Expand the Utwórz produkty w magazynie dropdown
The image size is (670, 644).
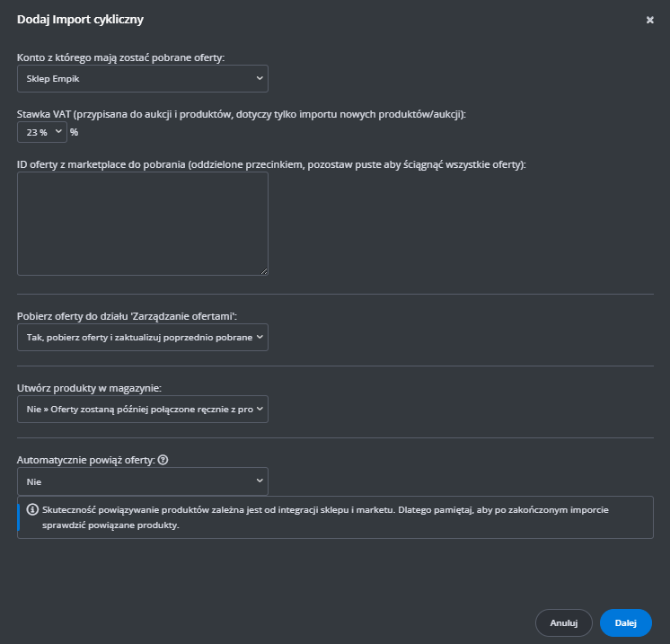(x=142, y=409)
